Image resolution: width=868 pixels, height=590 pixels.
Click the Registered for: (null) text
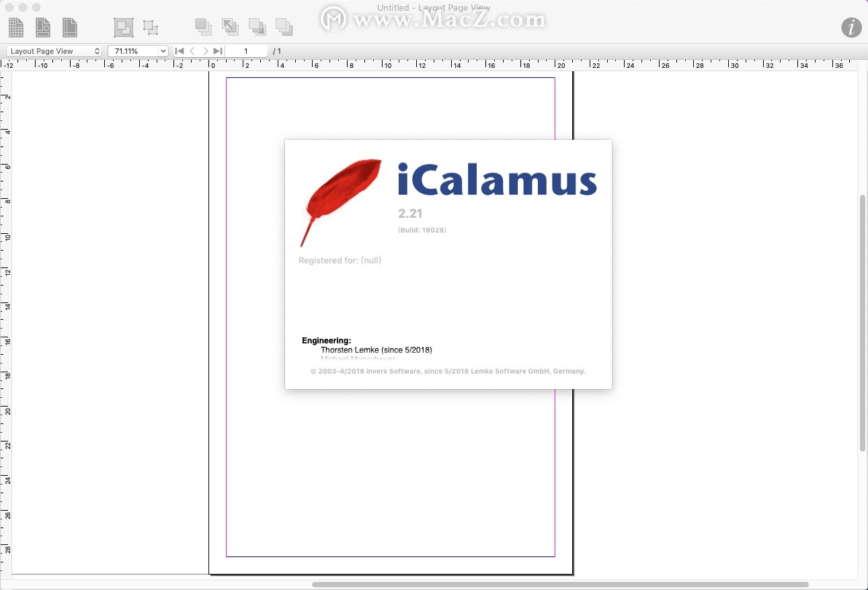click(340, 260)
